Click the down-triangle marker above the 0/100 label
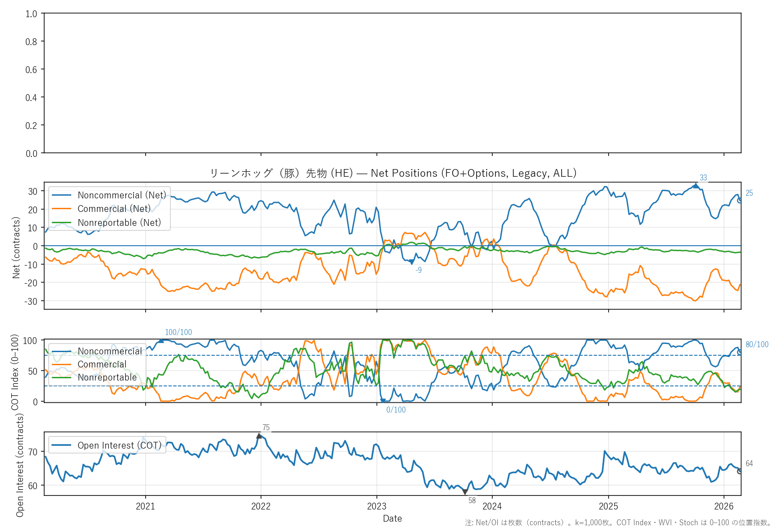Image resolution: width=779 pixels, height=532 pixels. click(x=383, y=400)
